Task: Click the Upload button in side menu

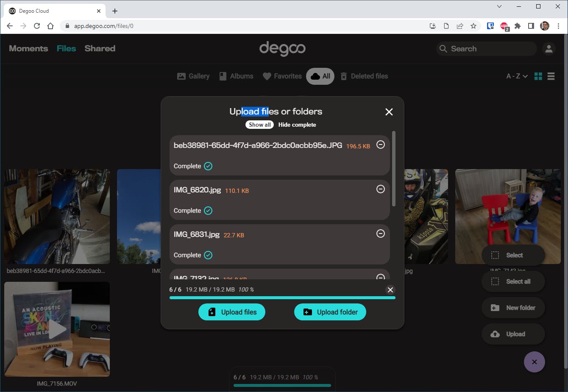Action: 513,334
